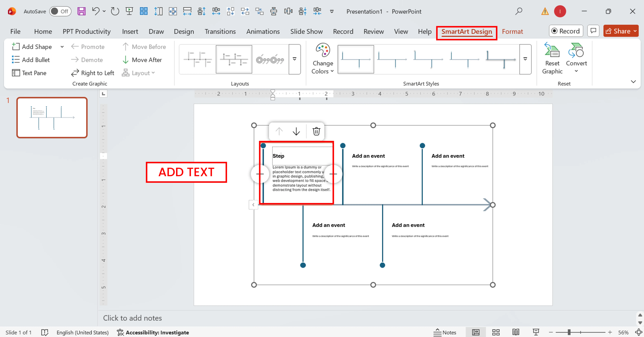Open the Share button dropdown arrow
644x337 pixels.
point(635,31)
